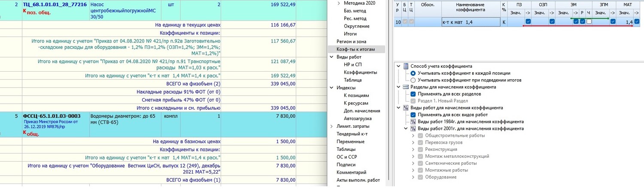
Task: Expand the Лимит. затраты tree node
Action: 331,126
